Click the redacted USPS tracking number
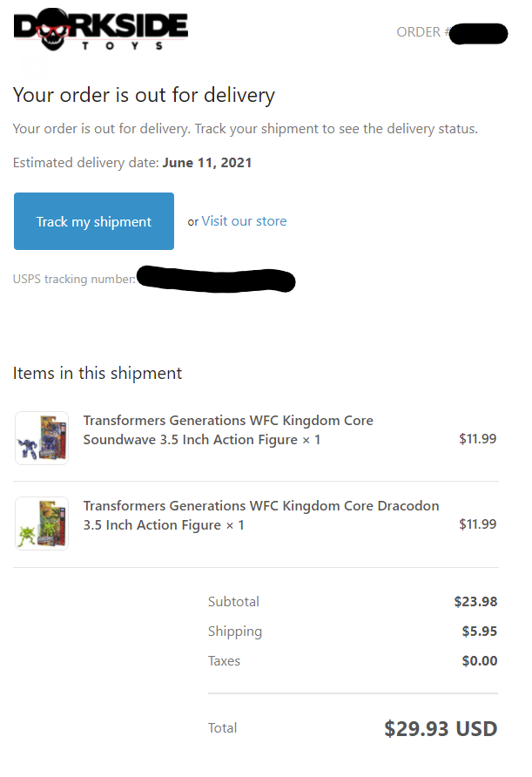The height and width of the screenshot is (777, 532). (216, 280)
